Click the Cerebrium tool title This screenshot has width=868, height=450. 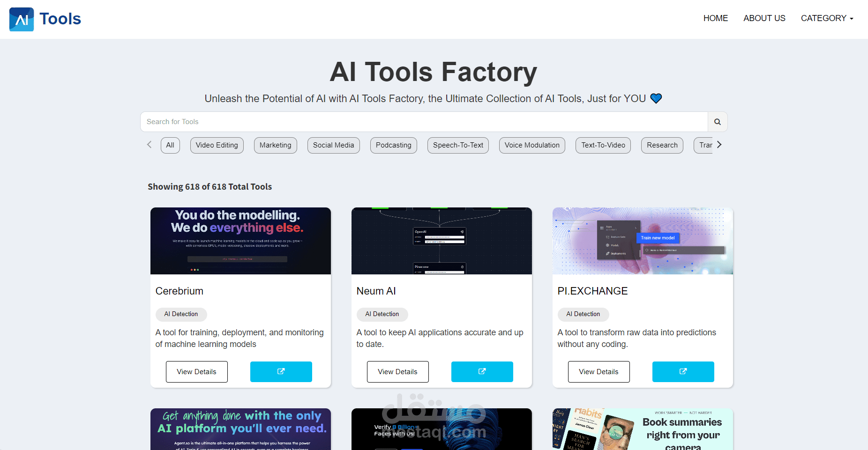[180, 291]
